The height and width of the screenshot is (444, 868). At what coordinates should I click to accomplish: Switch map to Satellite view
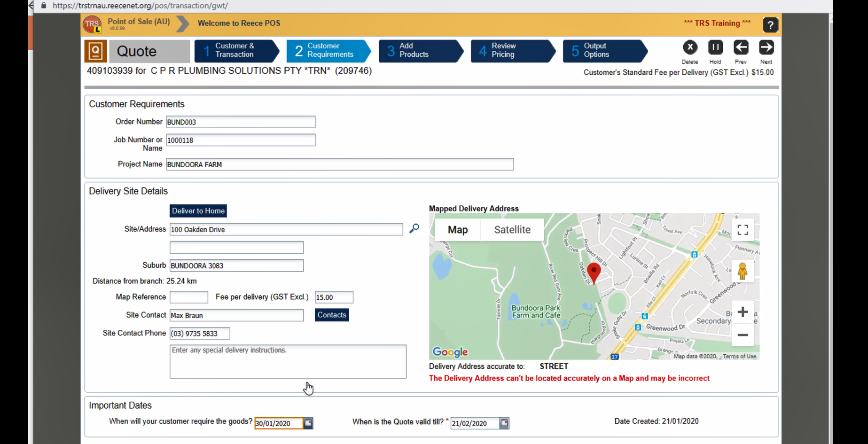[x=512, y=230]
